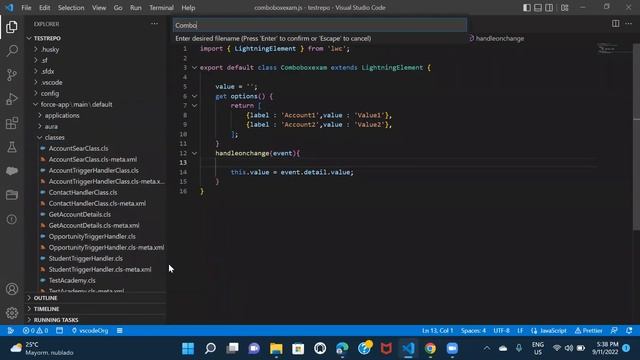The image size is (640, 360).
Task: Open the editor More Actions ellipsis
Action: pos(629,24)
